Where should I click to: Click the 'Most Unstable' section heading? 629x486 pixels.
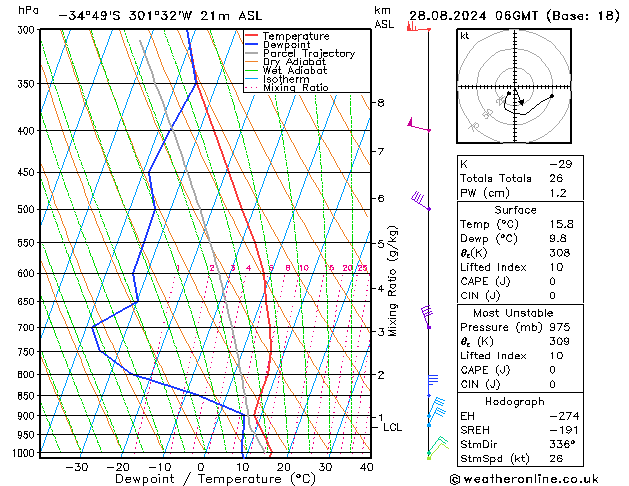tap(513, 313)
